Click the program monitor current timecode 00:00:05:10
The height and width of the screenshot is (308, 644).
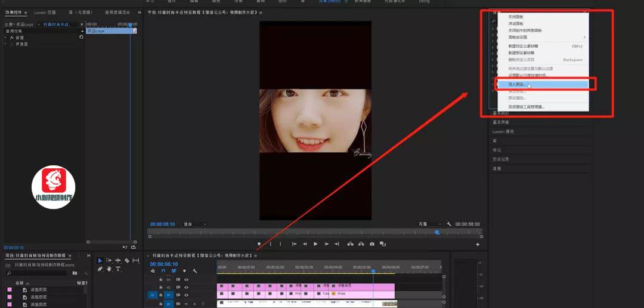[162, 224]
